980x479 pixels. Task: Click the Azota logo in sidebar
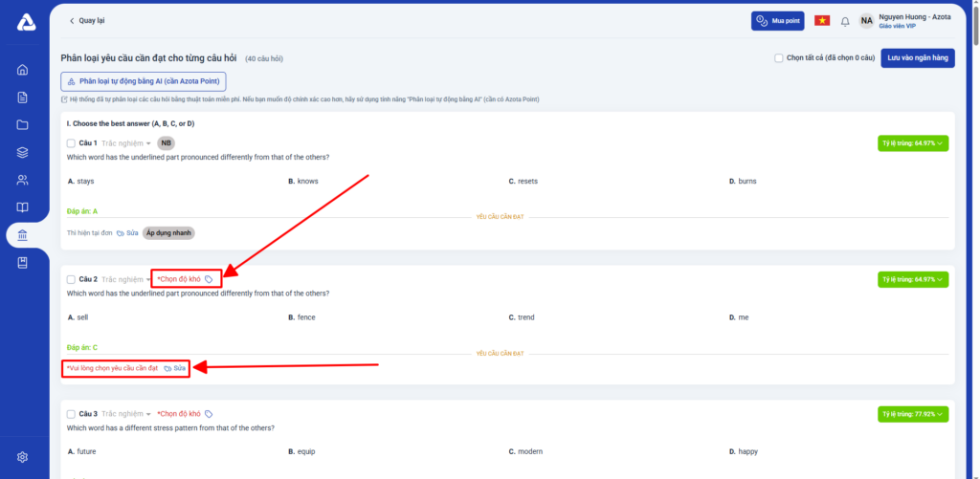click(25, 23)
